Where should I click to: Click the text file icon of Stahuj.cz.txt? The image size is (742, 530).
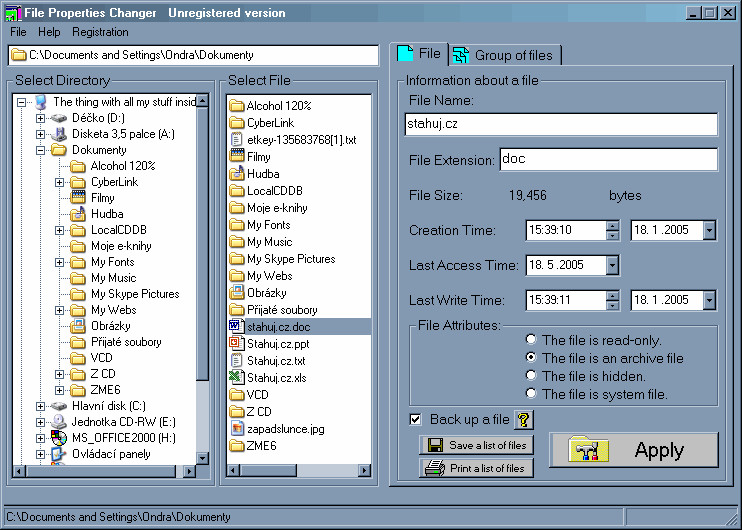(x=236, y=361)
